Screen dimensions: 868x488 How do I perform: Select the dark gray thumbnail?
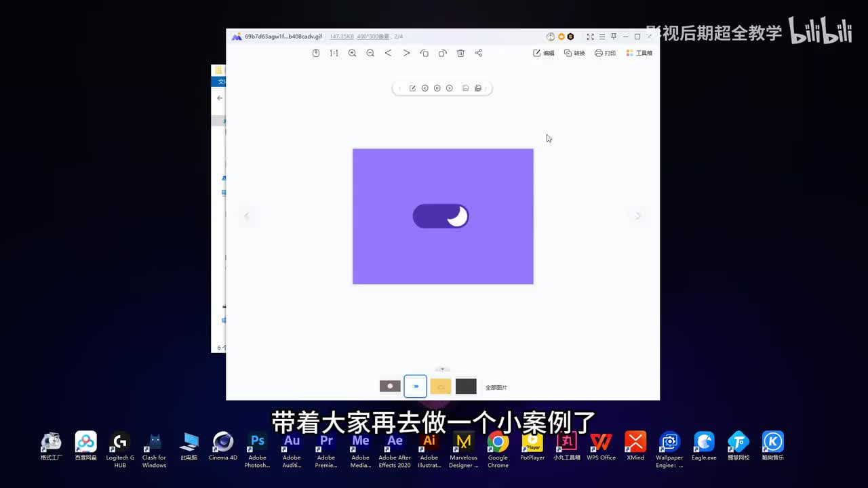(x=466, y=386)
